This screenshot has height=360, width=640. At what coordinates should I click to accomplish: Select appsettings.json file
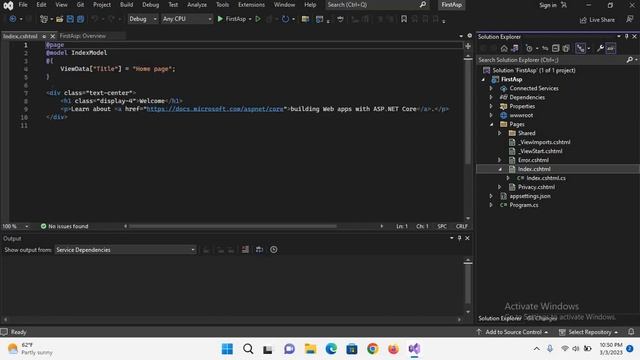[x=530, y=196]
